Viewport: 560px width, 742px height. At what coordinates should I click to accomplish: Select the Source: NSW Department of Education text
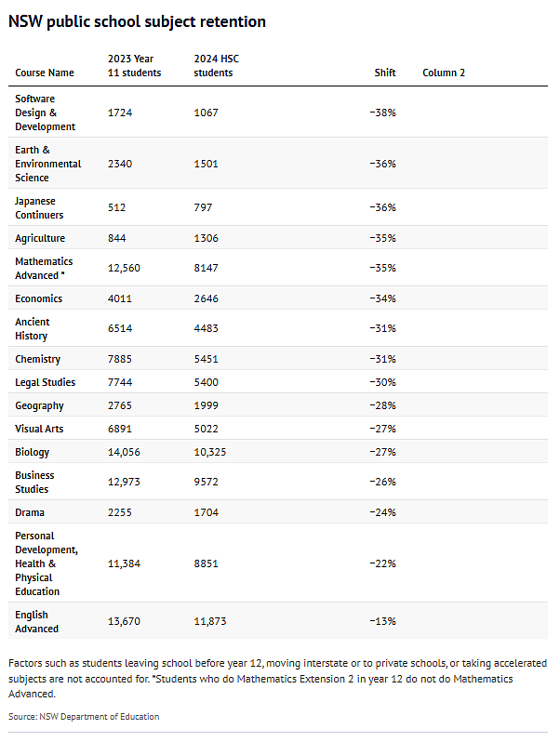click(x=84, y=717)
